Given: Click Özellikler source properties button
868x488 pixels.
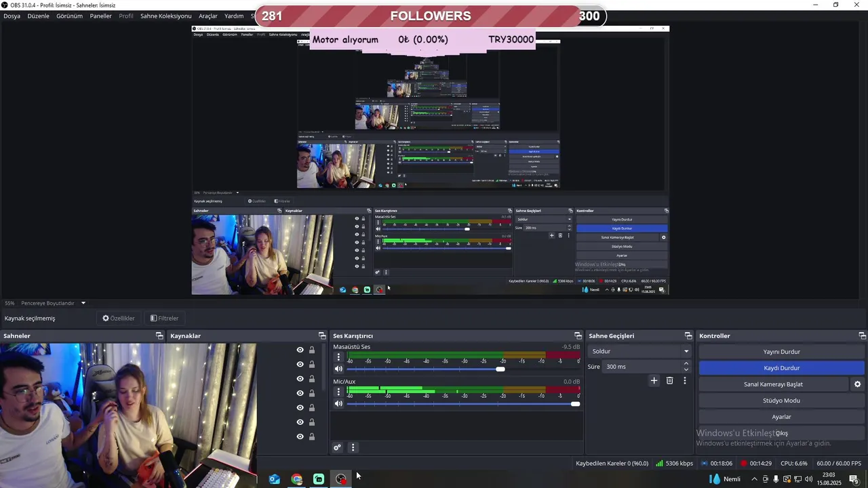Looking at the screenshot, I should coord(119,318).
